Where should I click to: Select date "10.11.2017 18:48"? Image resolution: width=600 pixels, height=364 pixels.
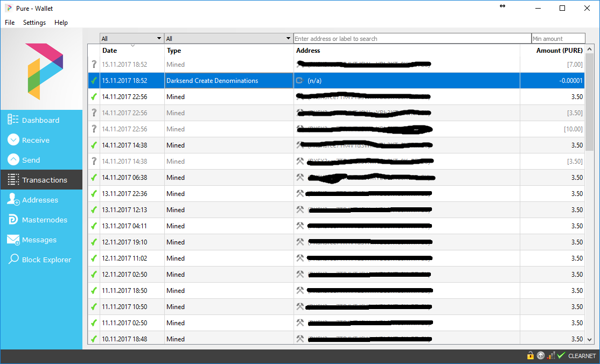click(x=124, y=339)
